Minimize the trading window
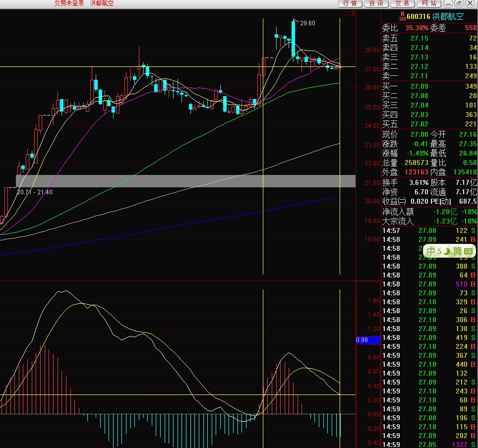This screenshot has height=448, width=478. [448, 3]
